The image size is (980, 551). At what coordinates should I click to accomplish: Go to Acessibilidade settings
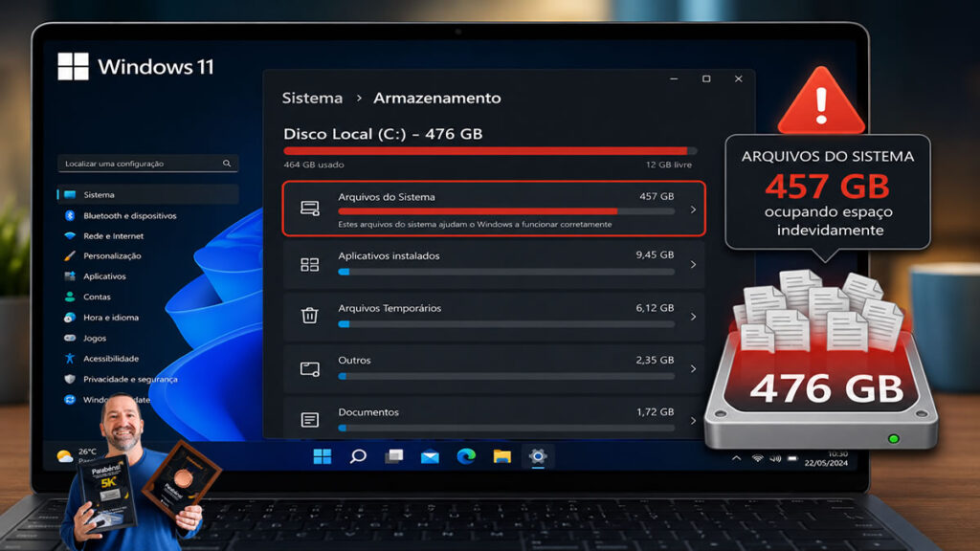click(111, 359)
